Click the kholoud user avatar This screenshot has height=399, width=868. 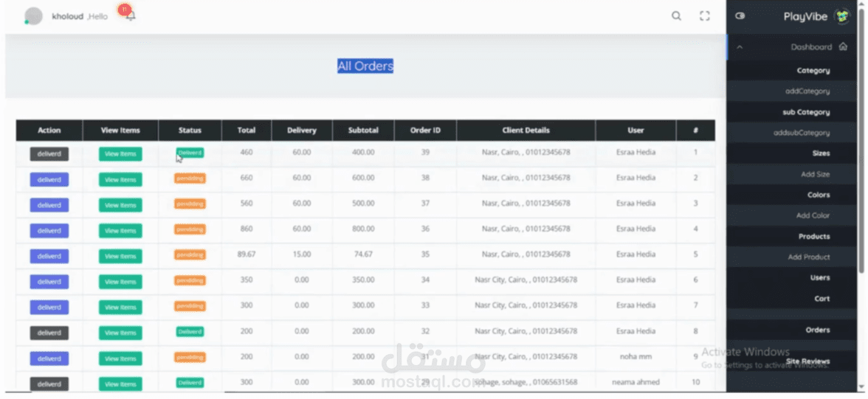(33, 16)
